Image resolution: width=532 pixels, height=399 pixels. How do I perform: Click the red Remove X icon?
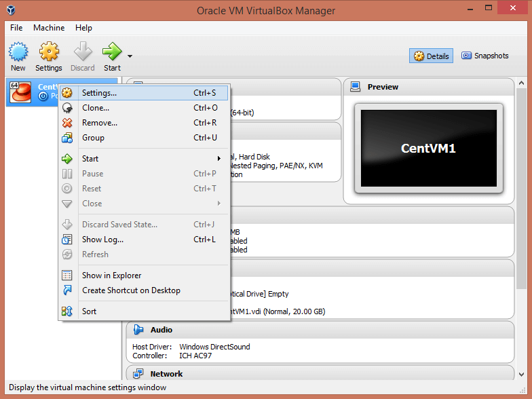tap(67, 123)
